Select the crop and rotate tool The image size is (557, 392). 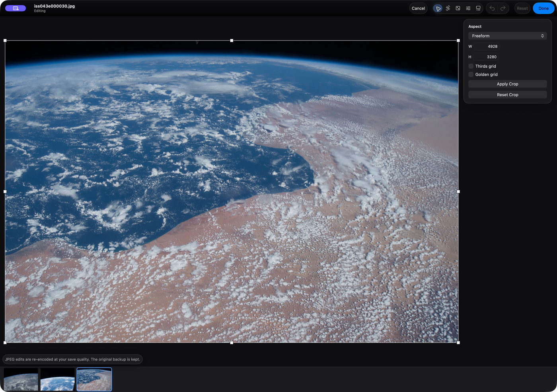pos(448,8)
